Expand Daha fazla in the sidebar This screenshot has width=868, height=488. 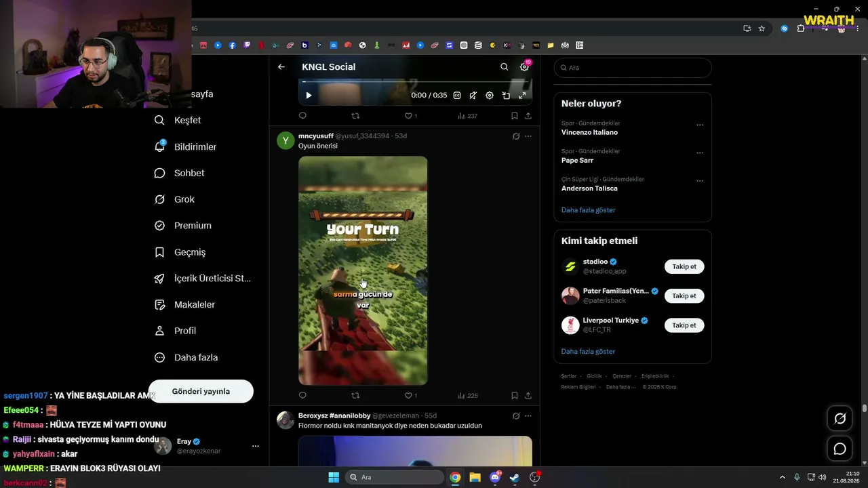(x=186, y=357)
